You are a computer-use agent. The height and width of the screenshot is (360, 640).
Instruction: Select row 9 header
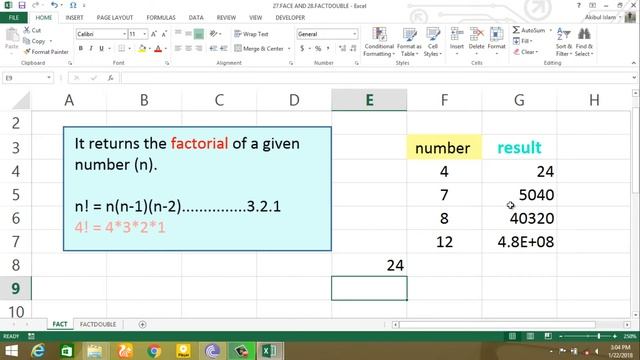coord(16,288)
